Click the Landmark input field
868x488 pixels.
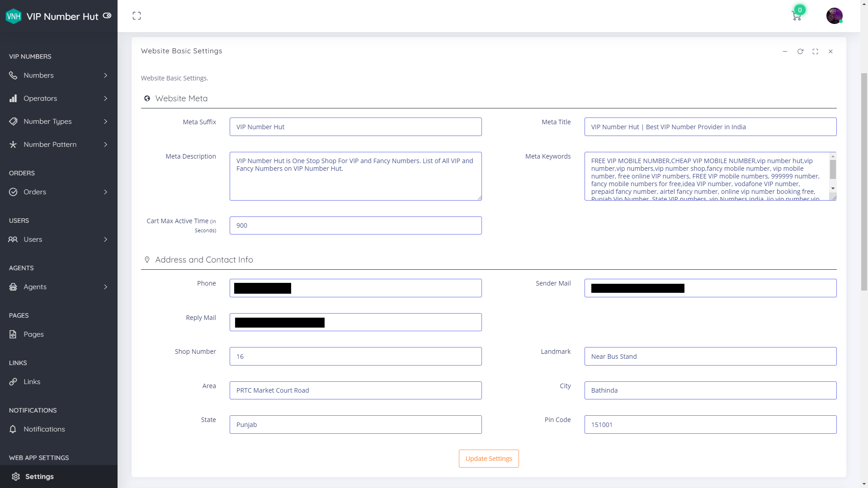[711, 357]
